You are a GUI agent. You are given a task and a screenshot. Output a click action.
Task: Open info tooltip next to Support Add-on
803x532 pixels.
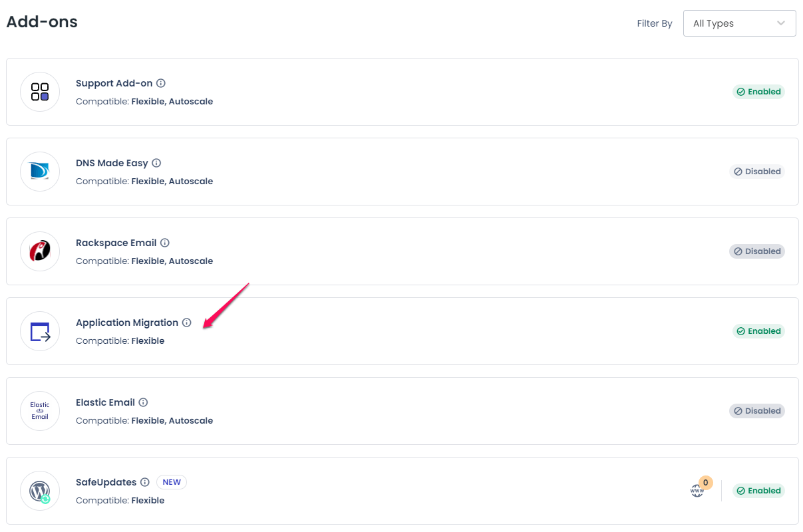pyautogui.click(x=161, y=83)
